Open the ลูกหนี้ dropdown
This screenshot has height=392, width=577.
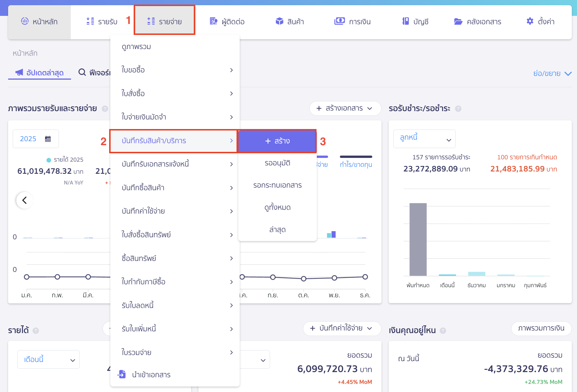[x=424, y=139]
